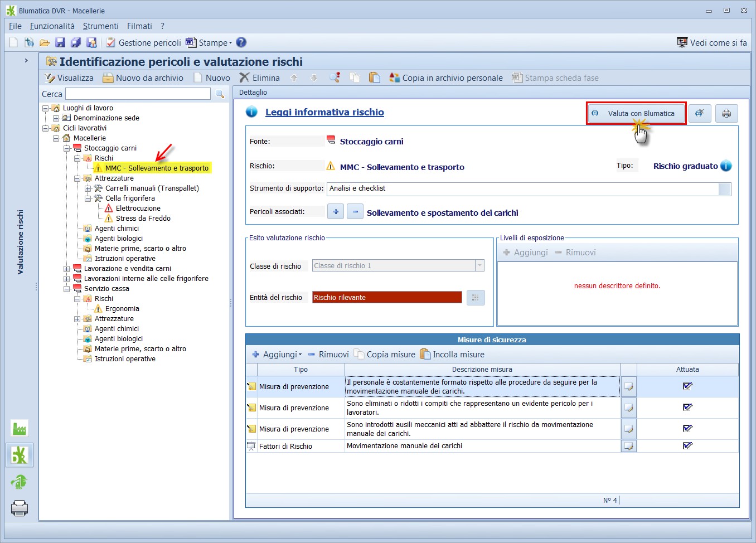The image size is (756, 543).
Task: Open Strumento di supporto dropdown
Action: pos(724,189)
